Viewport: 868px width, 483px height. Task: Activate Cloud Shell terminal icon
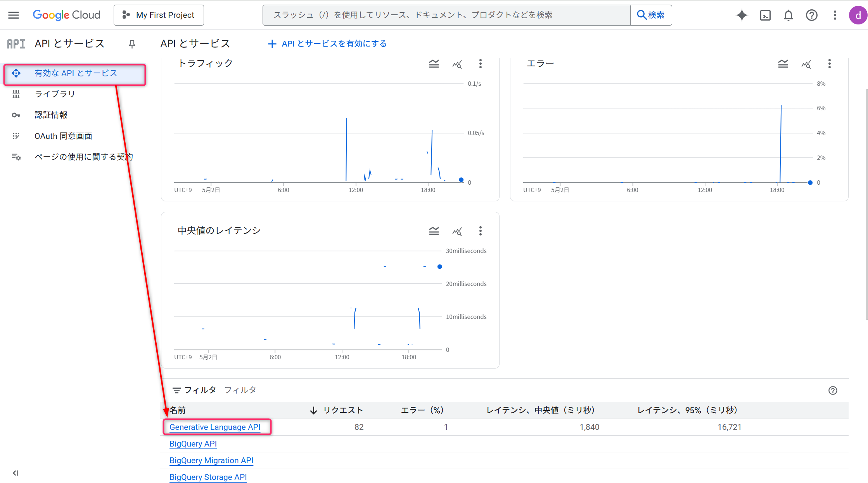pos(765,15)
